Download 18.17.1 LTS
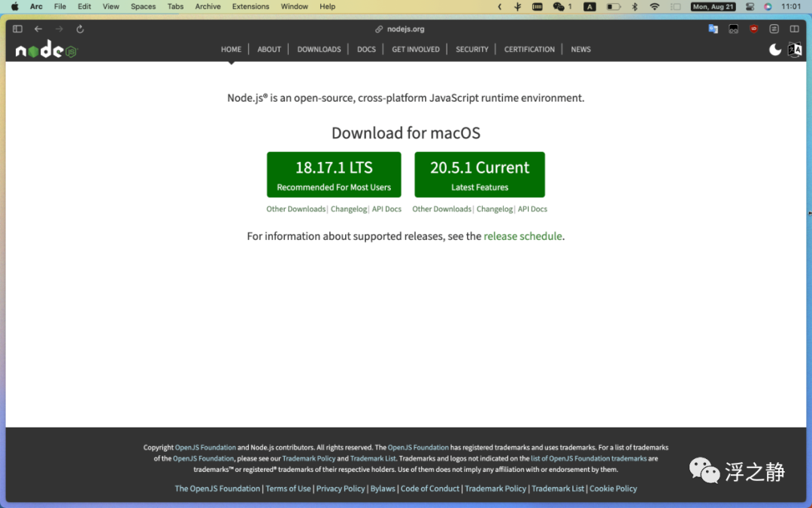Image resolution: width=812 pixels, height=508 pixels. pos(334,175)
